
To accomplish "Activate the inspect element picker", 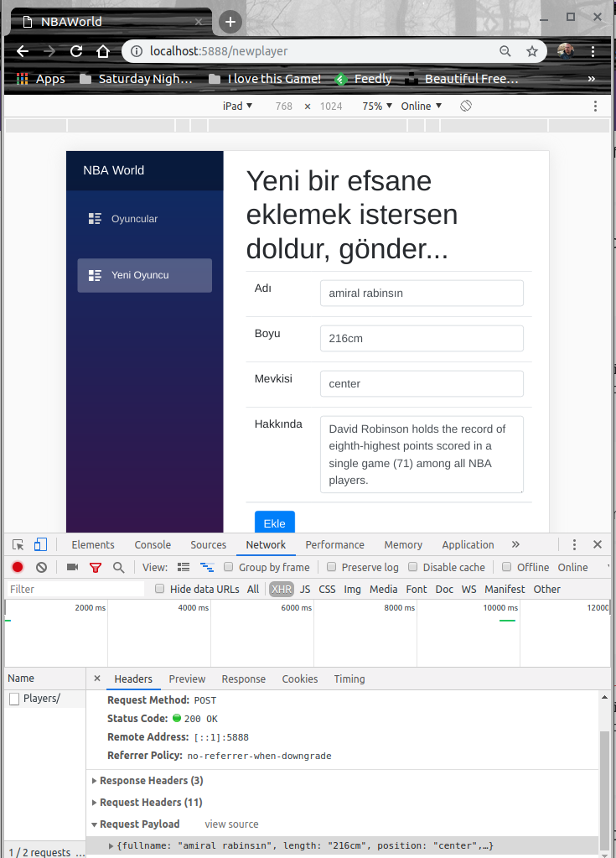I will [18, 544].
